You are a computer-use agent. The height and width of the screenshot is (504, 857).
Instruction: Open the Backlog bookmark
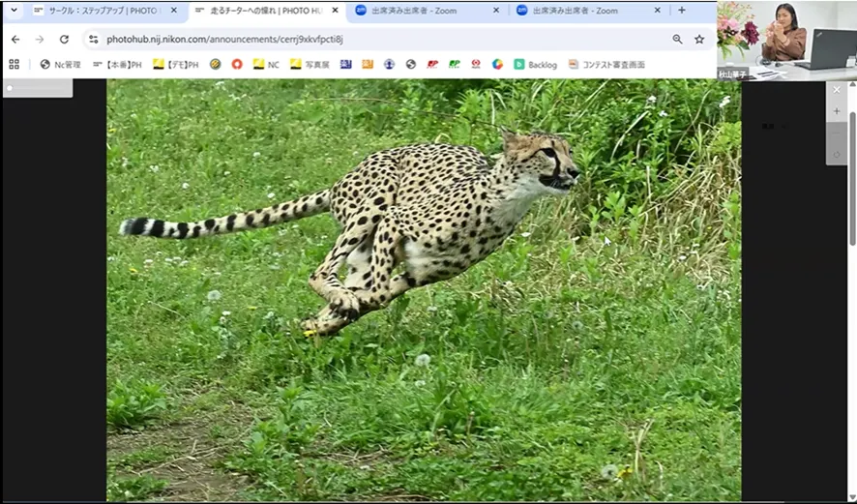[x=535, y=65]
